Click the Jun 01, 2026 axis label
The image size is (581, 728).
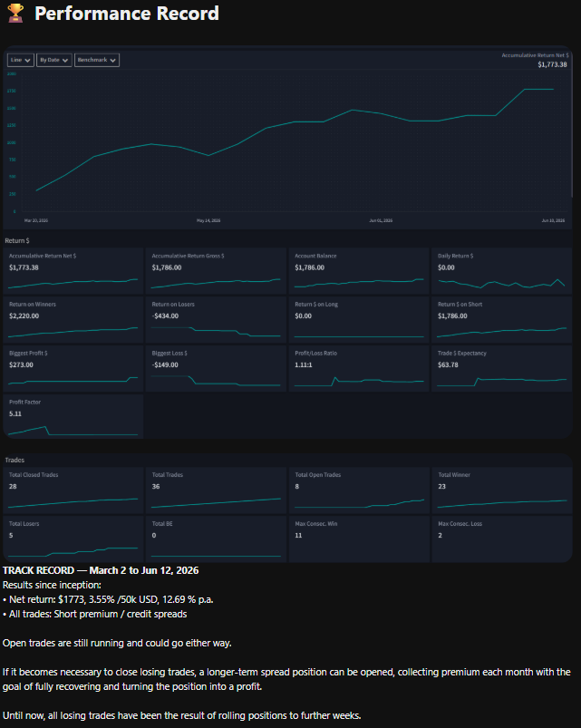(x=381, y=220)
